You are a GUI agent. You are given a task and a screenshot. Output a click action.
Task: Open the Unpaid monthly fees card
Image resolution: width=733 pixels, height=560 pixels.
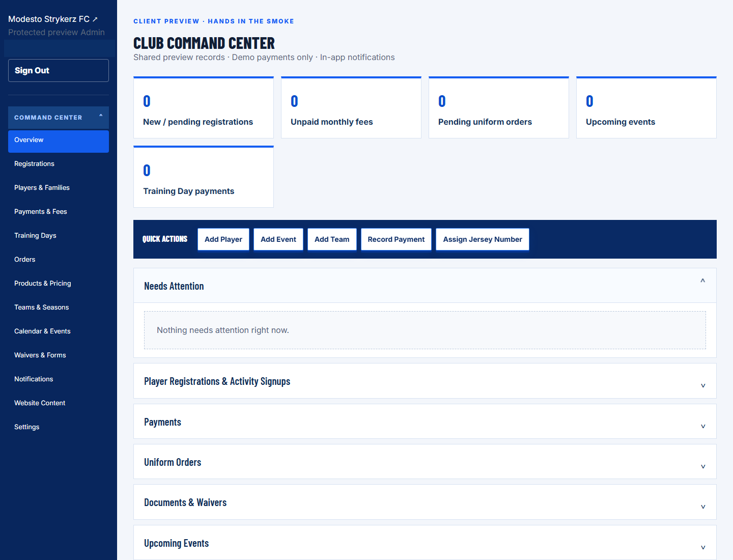pyautogui.click(x=351, y=107)
